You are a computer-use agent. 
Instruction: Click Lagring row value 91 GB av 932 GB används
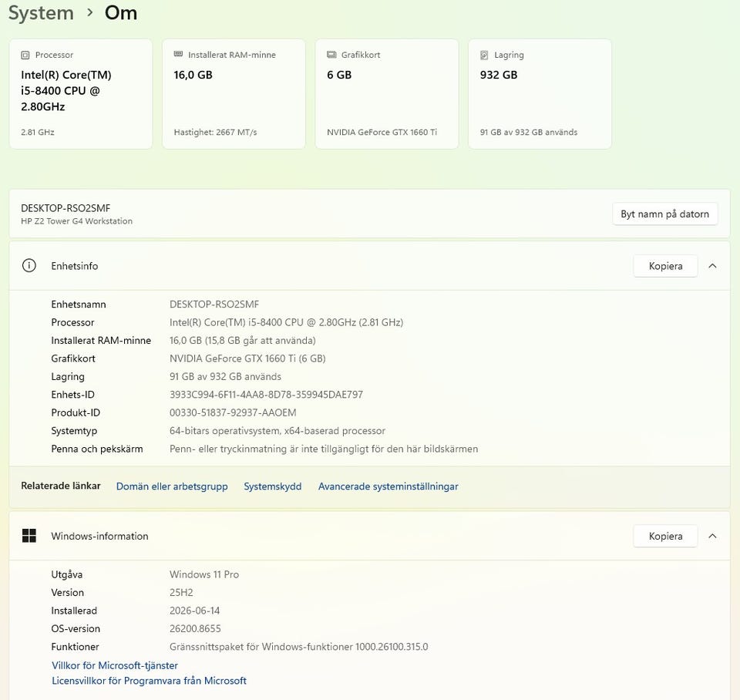(225, 377)
